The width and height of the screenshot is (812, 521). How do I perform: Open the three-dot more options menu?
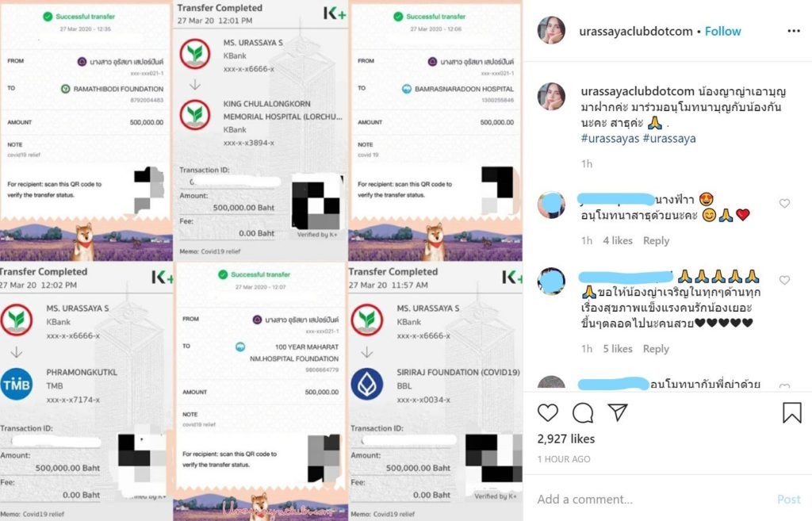coord(793,31)
